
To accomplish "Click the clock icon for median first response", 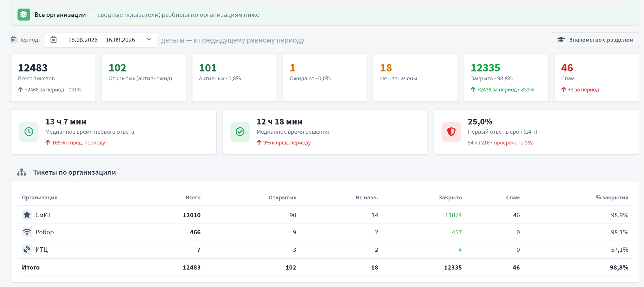I will (29, 132).
